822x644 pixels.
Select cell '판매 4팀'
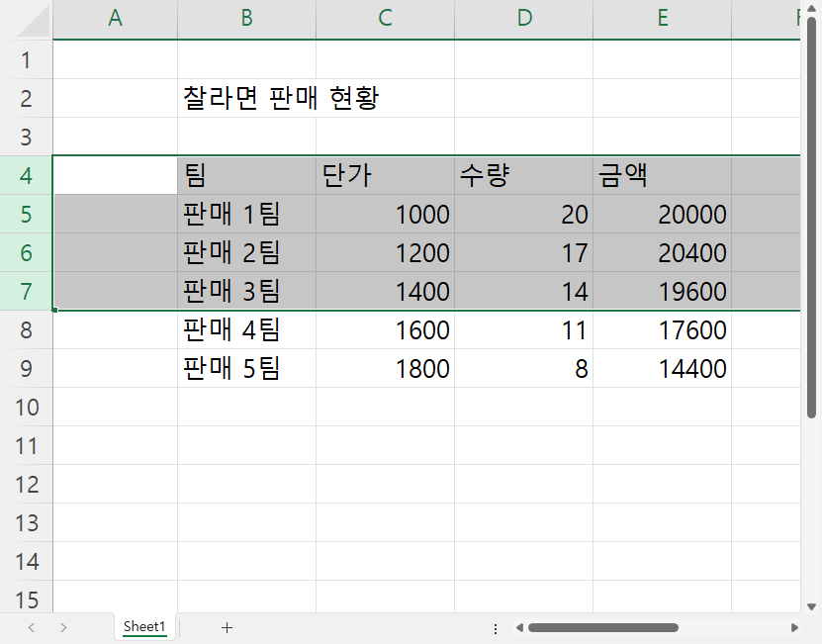(247, 329)
